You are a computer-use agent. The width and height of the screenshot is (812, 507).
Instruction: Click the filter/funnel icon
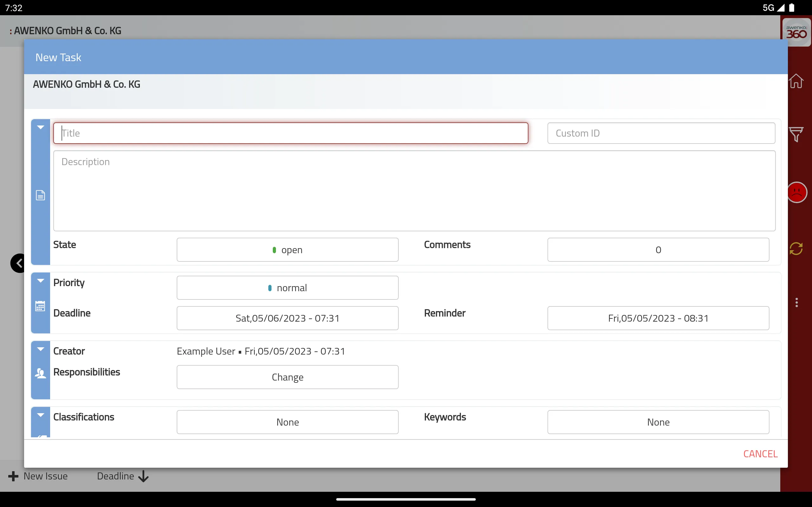(796, 135)
